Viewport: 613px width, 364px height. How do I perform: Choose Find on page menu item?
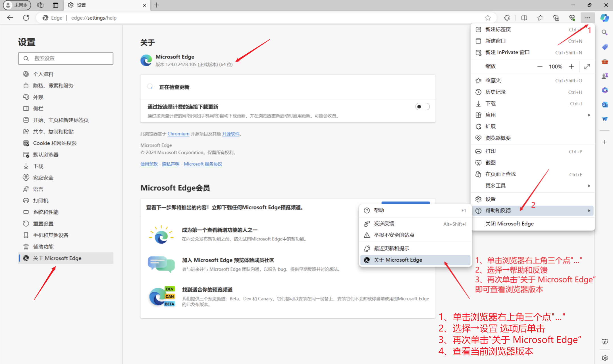coord(533,174)
